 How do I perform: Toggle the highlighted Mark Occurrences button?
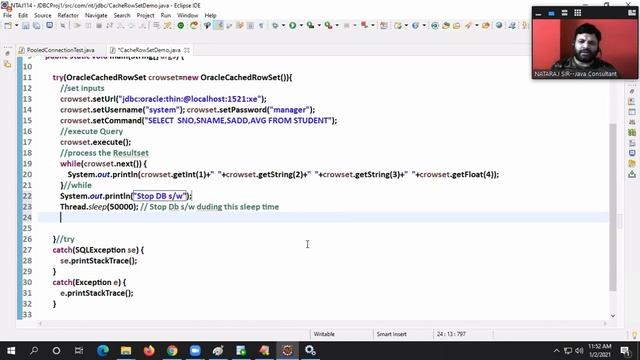point(219,26)
